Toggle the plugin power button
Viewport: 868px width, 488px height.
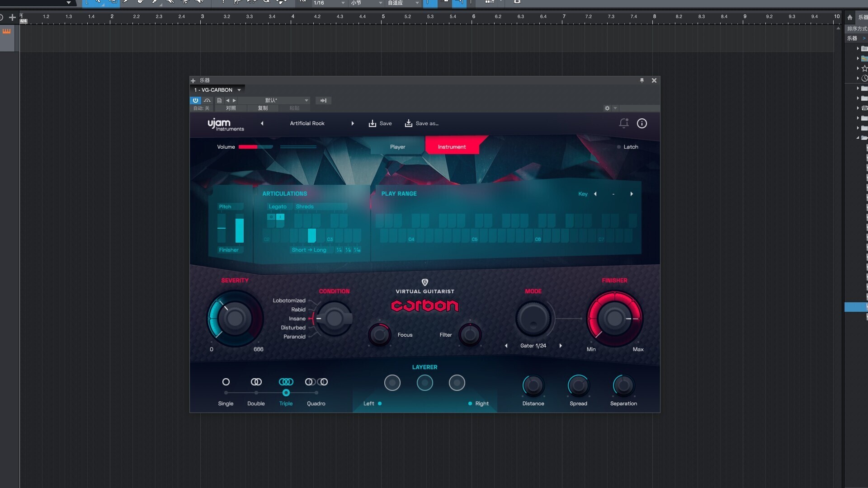click(195, 100)
